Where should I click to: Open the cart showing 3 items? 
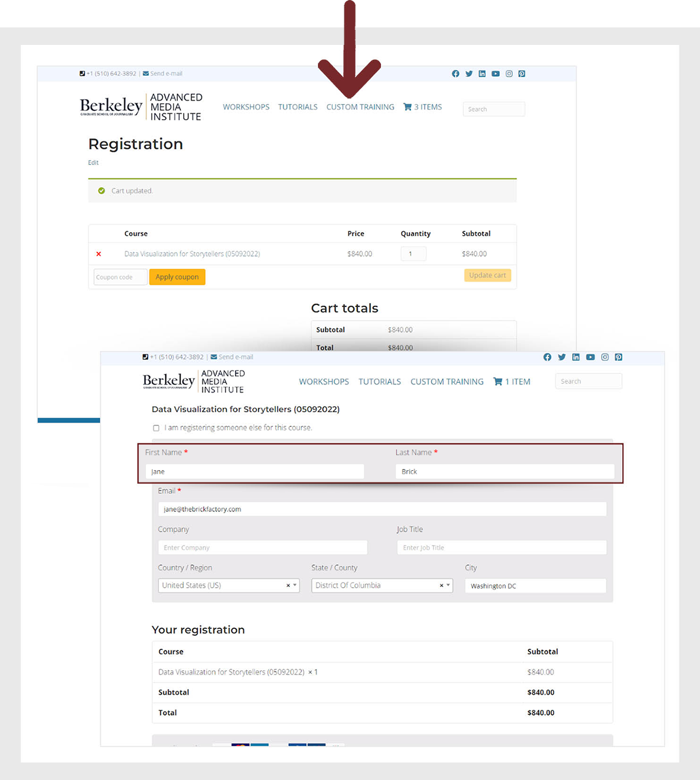click(x=422, y=107)
